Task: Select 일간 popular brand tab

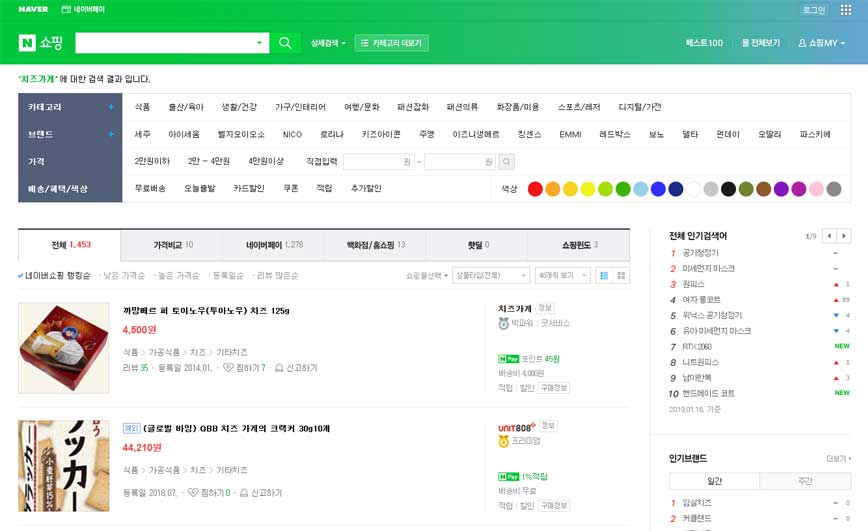Action: [714, 481]
